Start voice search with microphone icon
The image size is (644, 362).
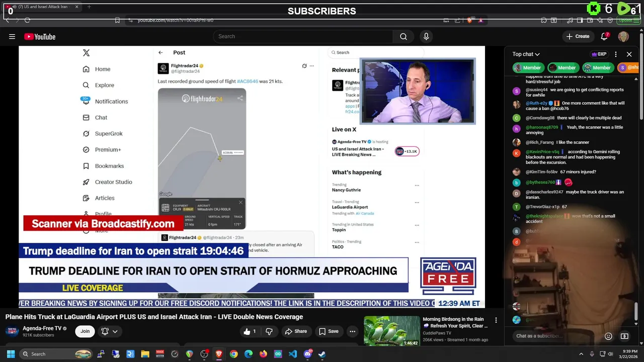[426, 36]
